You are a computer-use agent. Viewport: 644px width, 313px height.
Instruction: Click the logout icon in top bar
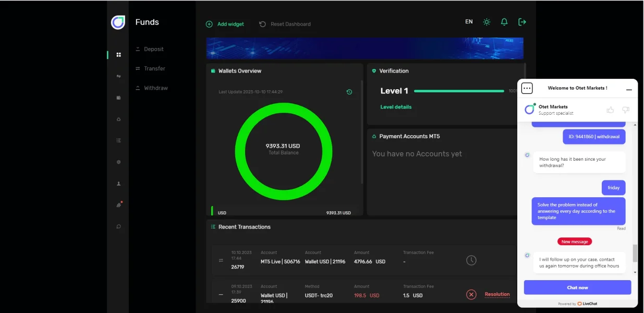(522, 22)
